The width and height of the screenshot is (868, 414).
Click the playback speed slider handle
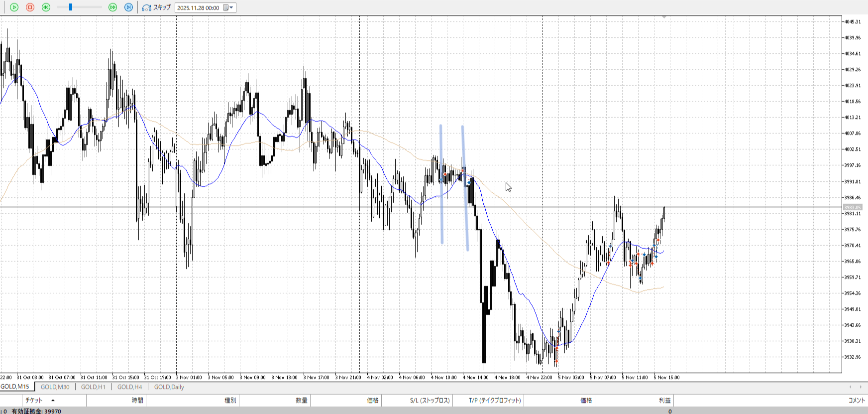(x=71, y=7)
